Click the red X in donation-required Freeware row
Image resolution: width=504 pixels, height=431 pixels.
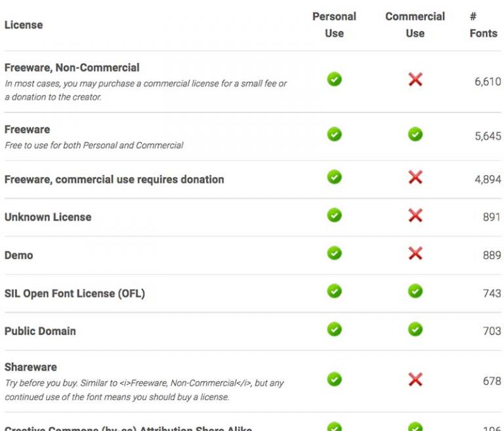[x=415, y=177]
